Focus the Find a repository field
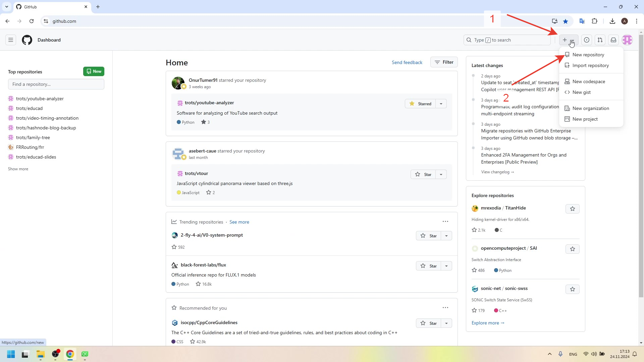Screen dimensions: 644x362 [56, 84]
